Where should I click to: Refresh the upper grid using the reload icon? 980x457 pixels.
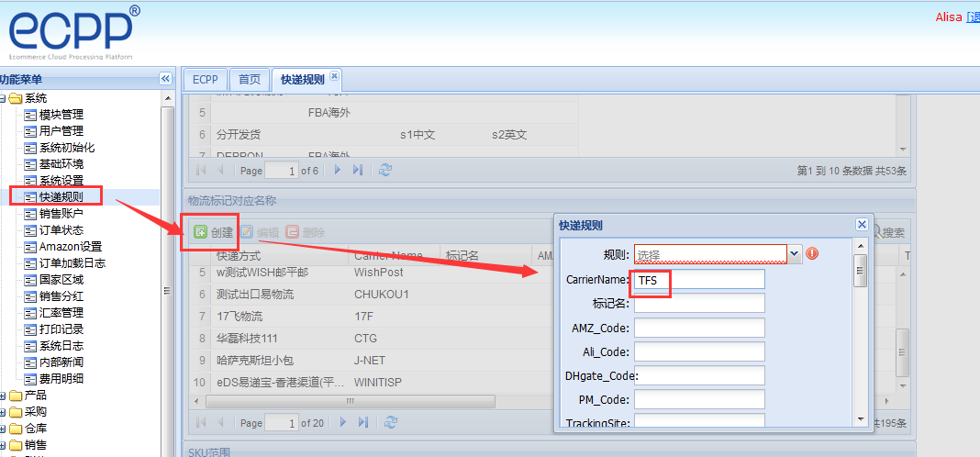(x=385, y=170)
